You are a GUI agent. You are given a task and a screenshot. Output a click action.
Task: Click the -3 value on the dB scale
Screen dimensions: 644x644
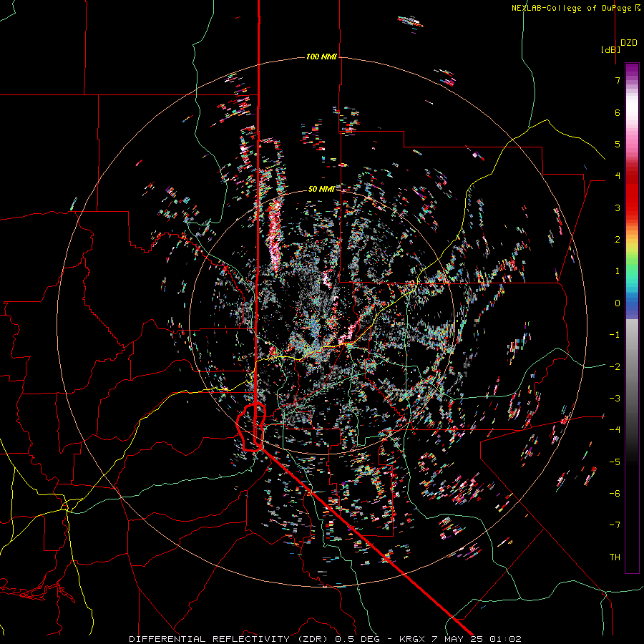[615, 399]
